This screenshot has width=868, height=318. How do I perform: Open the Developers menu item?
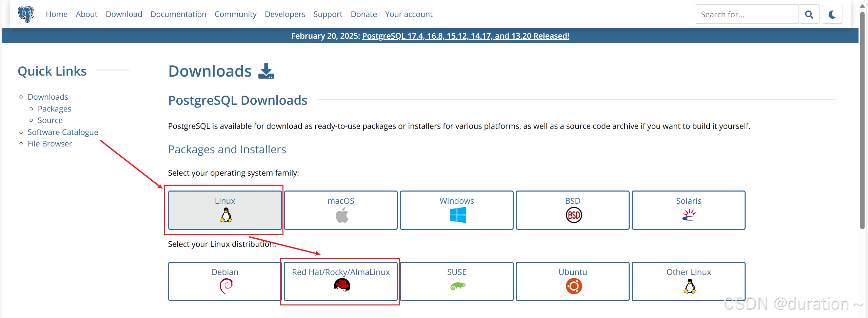(x=285, y=14)
